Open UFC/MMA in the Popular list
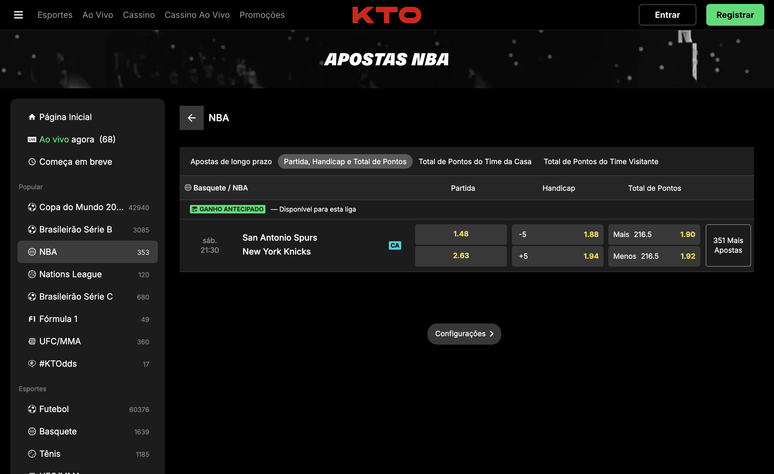This screenshot has height=474, width=774. [87, 341]
